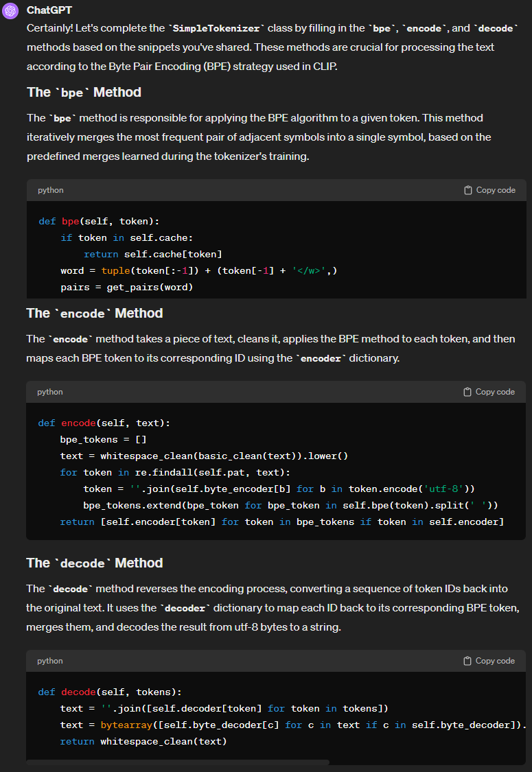Click the line 'text = whitespace_clean(basic_clean(text)).lower()'
Screen dimensions: 532x772
204,456
